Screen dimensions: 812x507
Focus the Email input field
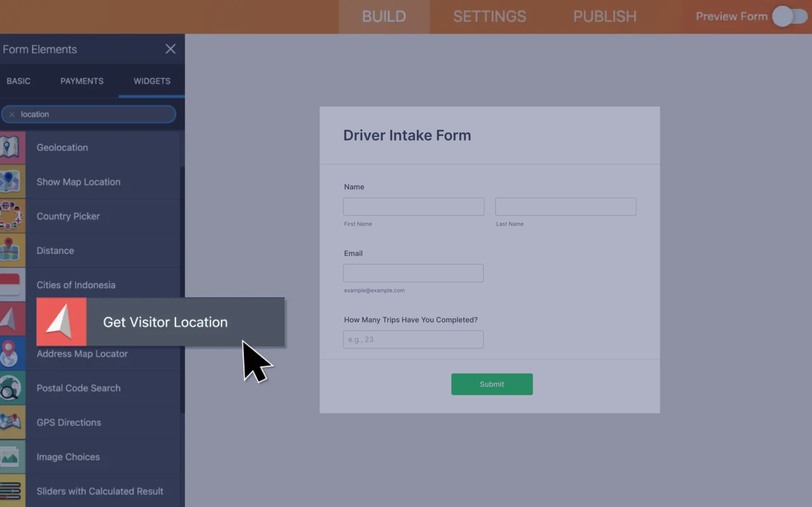pos(413,273)
